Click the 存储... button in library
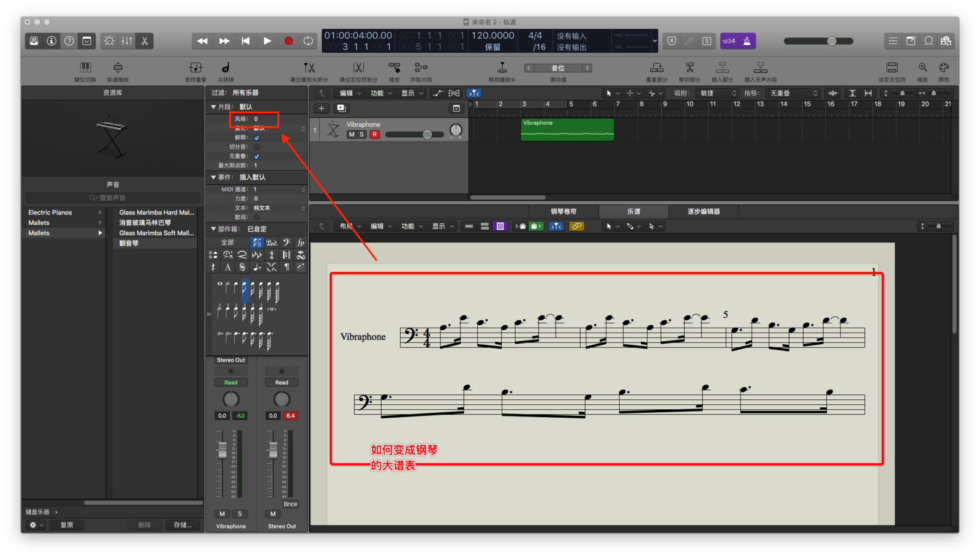This screenshot has height=558, width=980. [183, 525]
